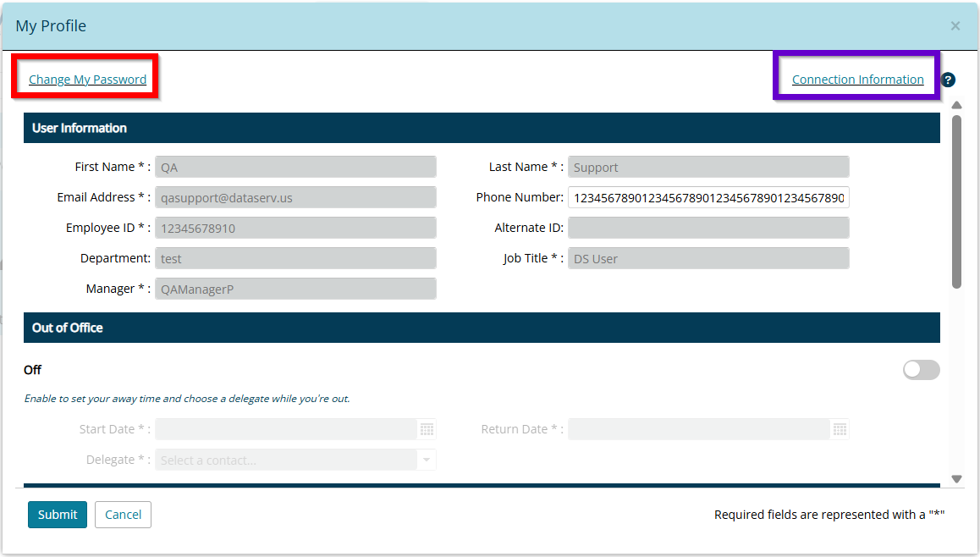
Task: Click the scrollbar up arrow
Action: [x=956, y=105]
